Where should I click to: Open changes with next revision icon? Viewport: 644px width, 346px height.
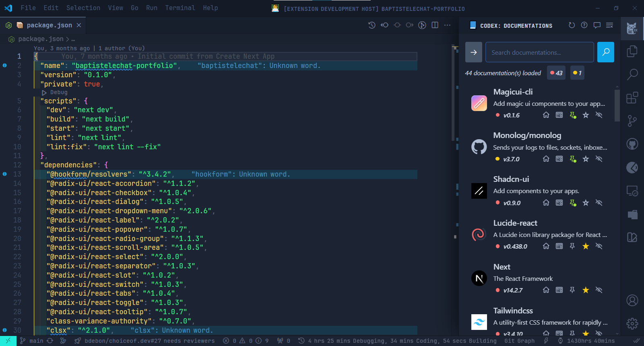click(x=410, y=25)
